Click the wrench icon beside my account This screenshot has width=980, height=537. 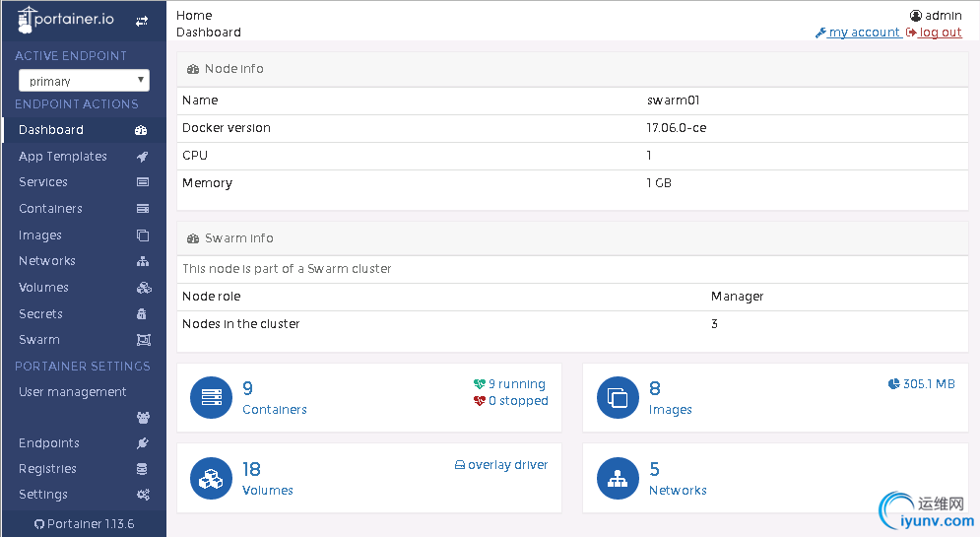click(x=820, y=33)
